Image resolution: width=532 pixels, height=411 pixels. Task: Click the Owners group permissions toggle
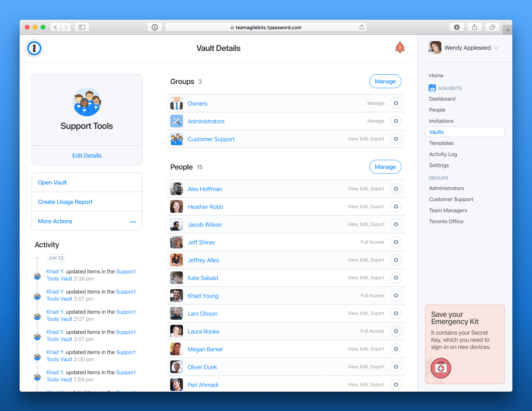pos(396,103)
